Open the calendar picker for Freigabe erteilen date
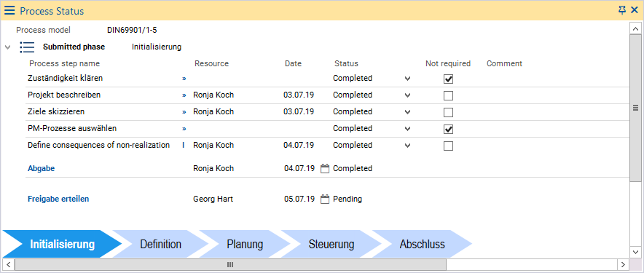This screenshot has height=273, width=644. pos(325,199)
